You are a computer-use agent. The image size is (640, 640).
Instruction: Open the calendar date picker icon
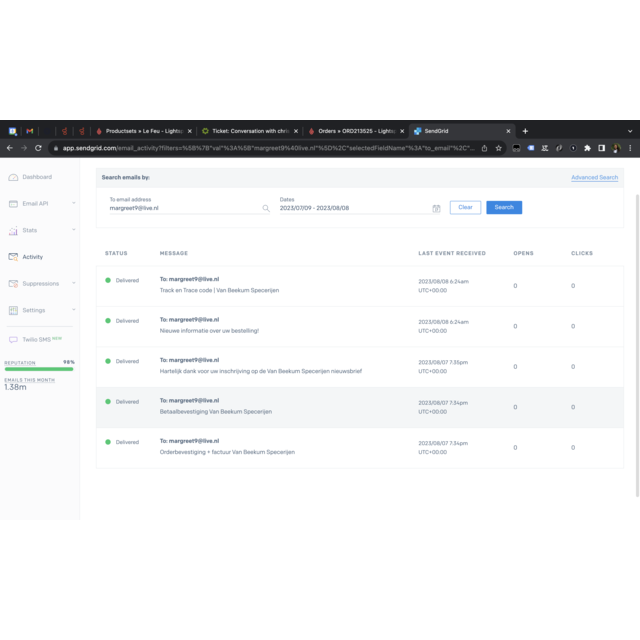(436, 208)
